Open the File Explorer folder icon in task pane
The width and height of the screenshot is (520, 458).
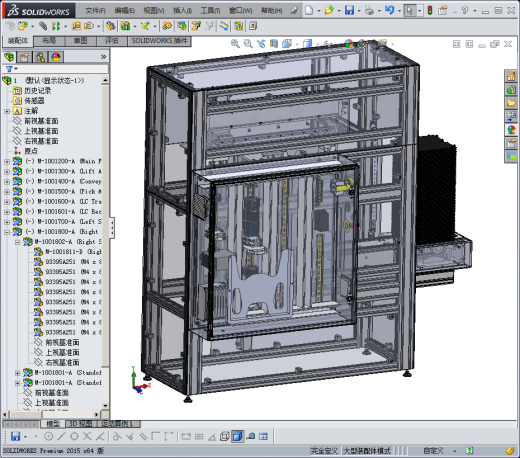click(x=511, y=103)
